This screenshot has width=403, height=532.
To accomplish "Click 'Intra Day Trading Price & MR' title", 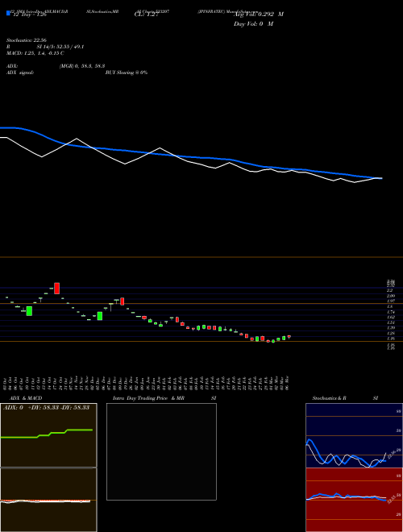I will (x=149, y=398).
